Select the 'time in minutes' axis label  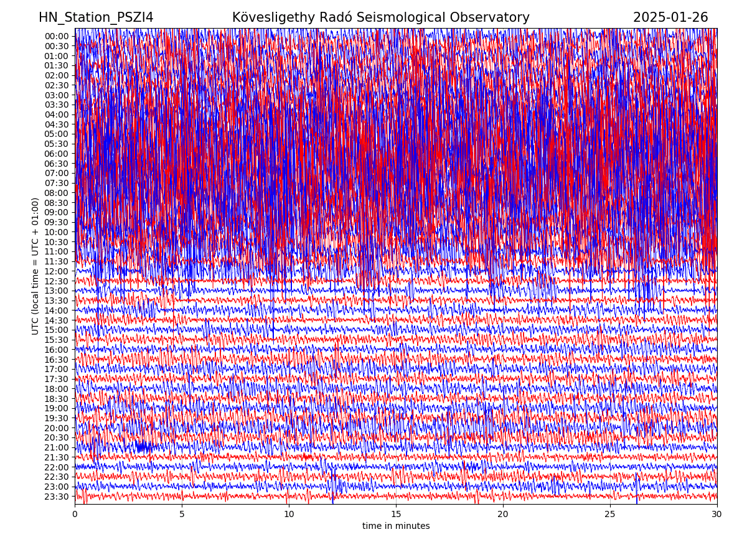[396, 526]
